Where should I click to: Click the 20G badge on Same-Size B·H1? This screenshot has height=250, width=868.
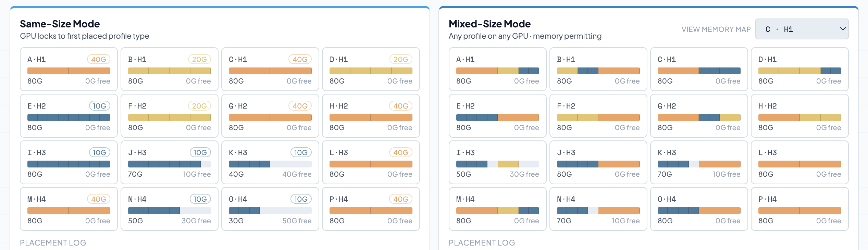[x=199, y=59]
